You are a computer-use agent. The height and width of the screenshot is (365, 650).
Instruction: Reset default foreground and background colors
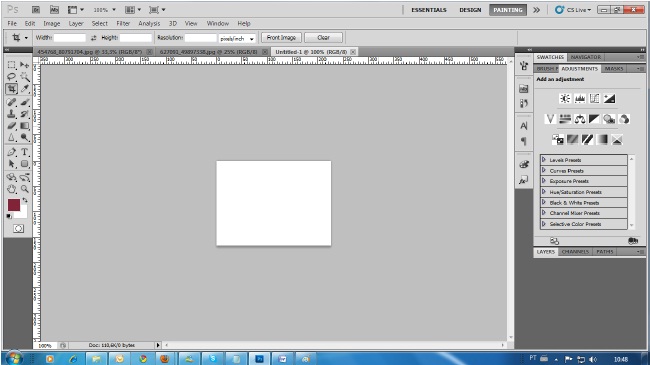(x=9, y=217)
